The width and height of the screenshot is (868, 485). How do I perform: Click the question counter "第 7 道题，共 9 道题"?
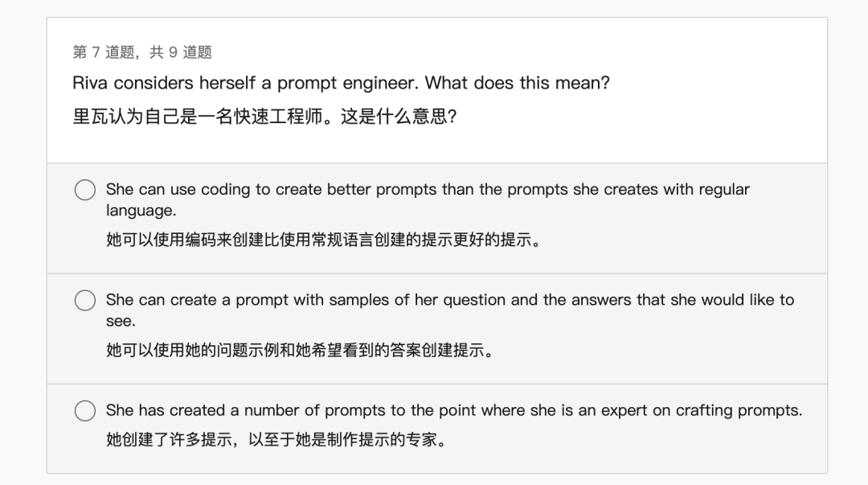pyautogui.click(x=142, y=52)
